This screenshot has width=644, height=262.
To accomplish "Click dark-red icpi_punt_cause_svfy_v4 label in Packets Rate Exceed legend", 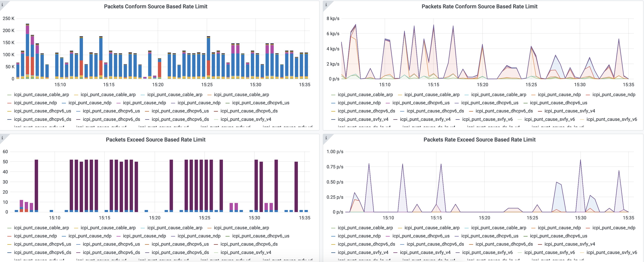I will [x=570, y=244].
